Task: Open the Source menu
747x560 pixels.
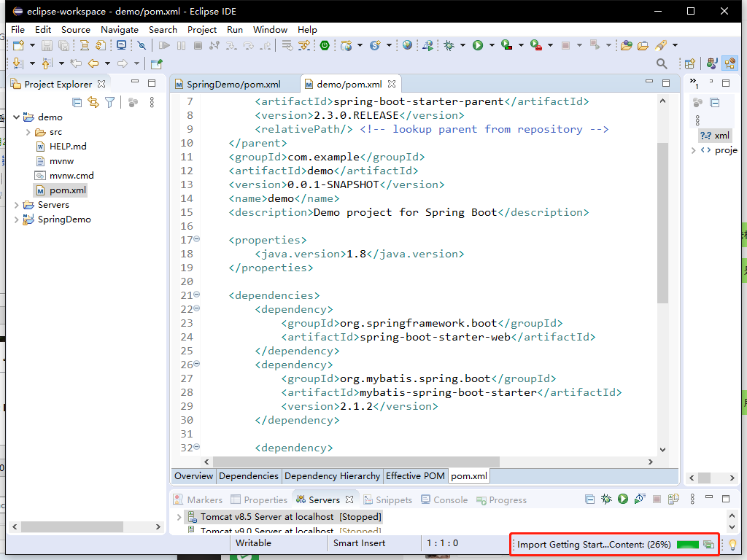Action: (76, 29)
